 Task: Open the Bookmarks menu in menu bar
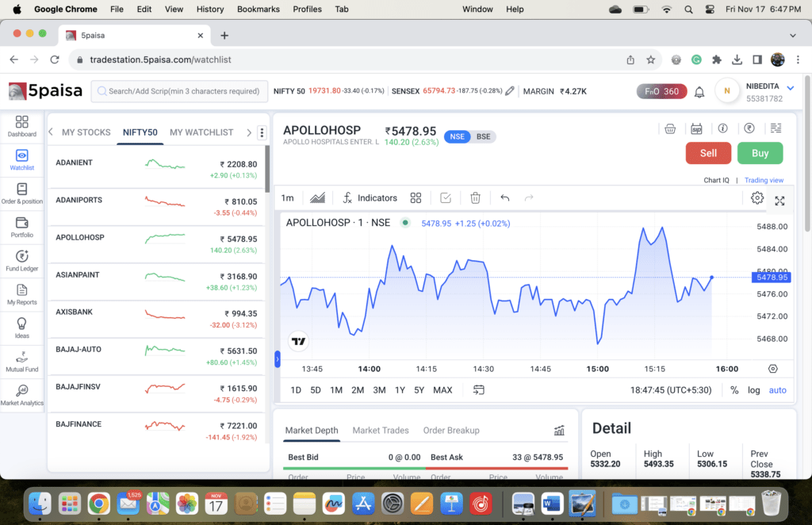(x=258, y=10)
